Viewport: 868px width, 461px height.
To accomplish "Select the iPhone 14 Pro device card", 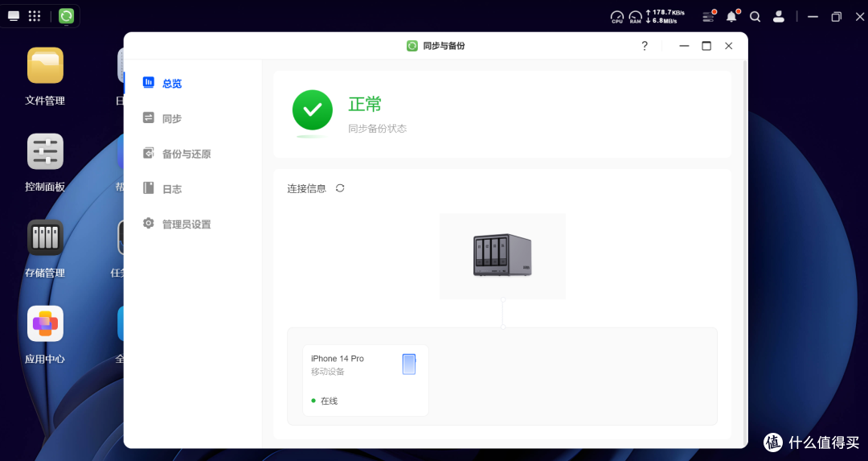I will [366, 380].
